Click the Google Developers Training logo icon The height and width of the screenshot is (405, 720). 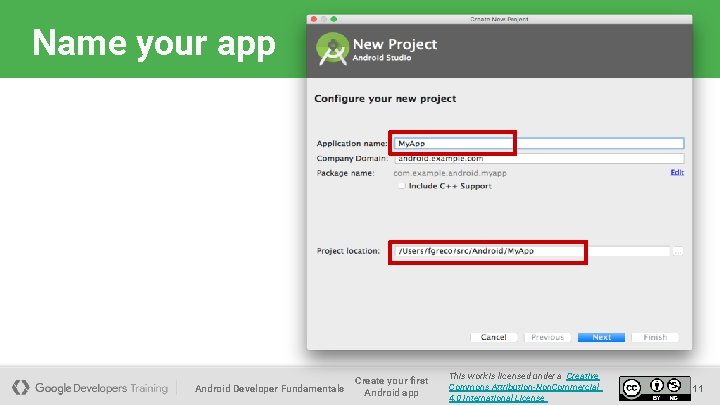tap(21, 388)
